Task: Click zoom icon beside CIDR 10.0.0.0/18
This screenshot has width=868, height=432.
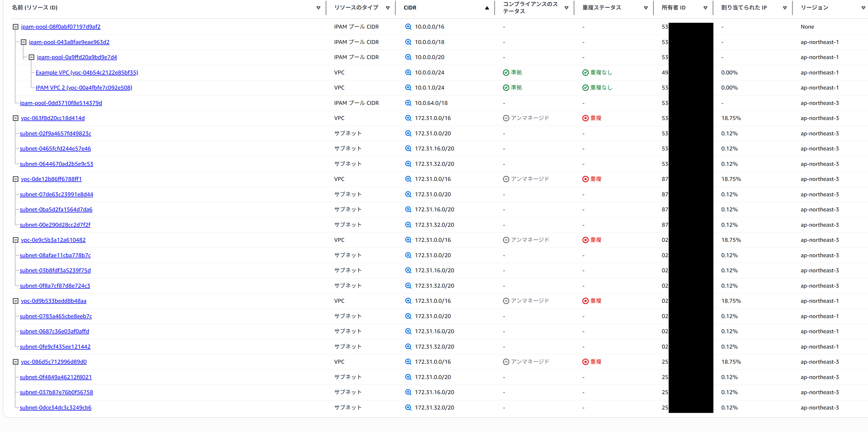Action: [408, 42]
